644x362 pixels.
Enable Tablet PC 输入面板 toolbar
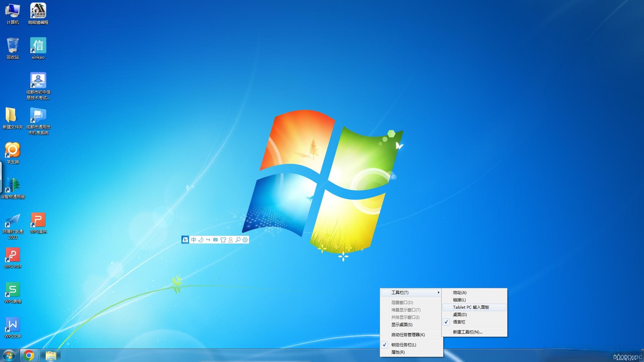pyautogui.click(x=474, y=307)
